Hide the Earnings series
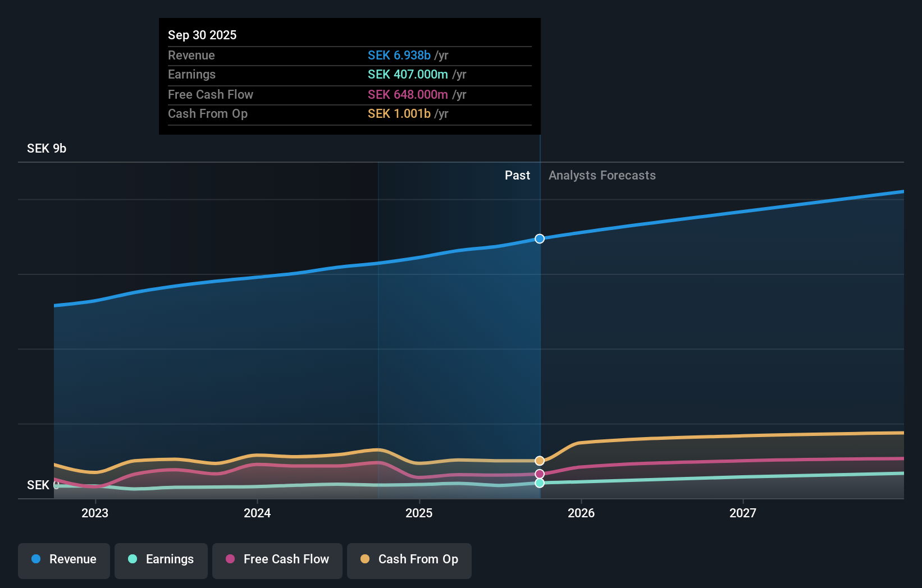The image size is (922, 588). [x=161, y=559]
